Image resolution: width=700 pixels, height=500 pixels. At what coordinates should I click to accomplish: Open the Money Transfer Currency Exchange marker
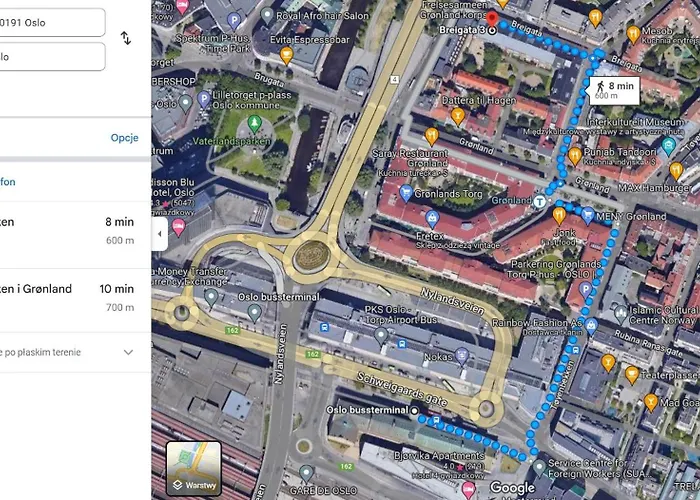211,297
